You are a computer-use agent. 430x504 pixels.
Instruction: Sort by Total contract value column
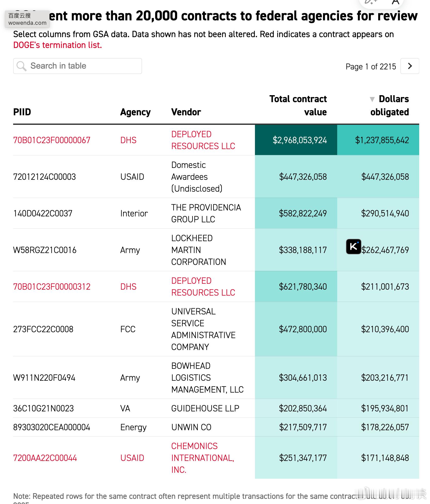(298, 105)
